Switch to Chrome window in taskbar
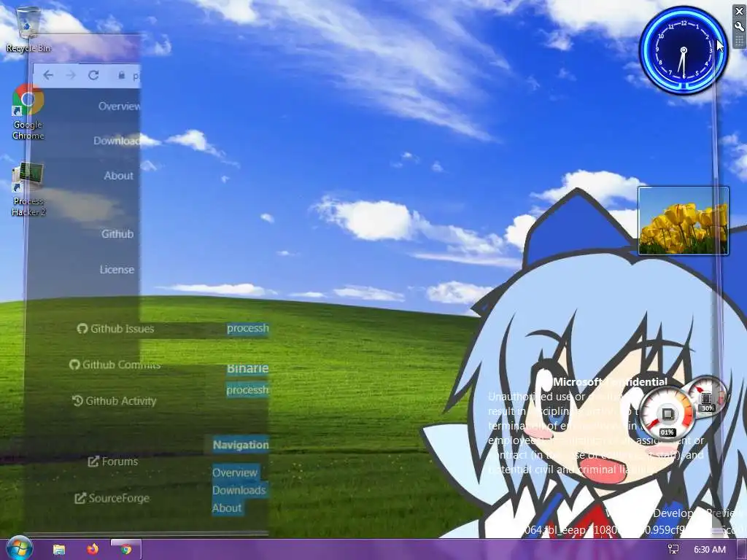The width and height of the screenshot is (747, 560). click(x=125, y=549)
